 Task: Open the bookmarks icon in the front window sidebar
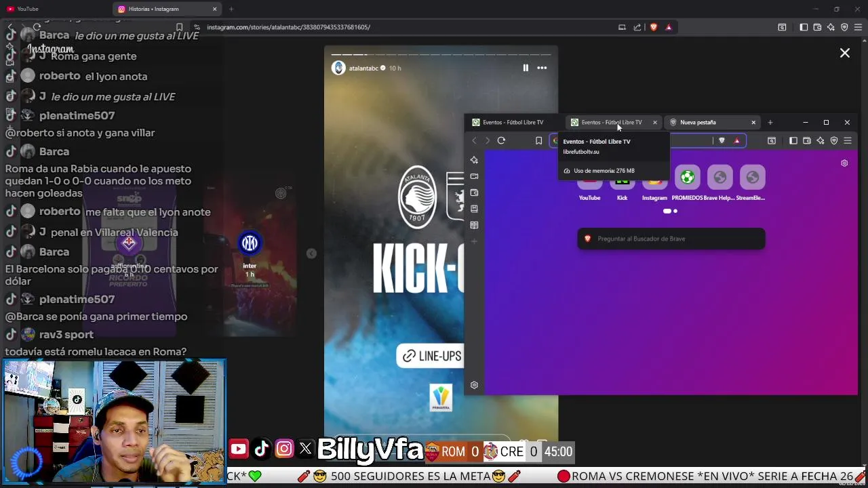point(474,209)
